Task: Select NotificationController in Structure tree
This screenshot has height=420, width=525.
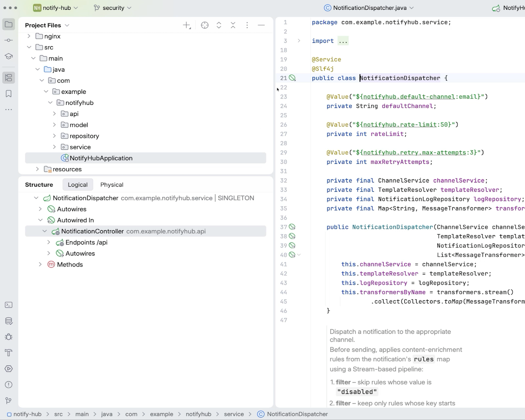Action: pos(145,231)
